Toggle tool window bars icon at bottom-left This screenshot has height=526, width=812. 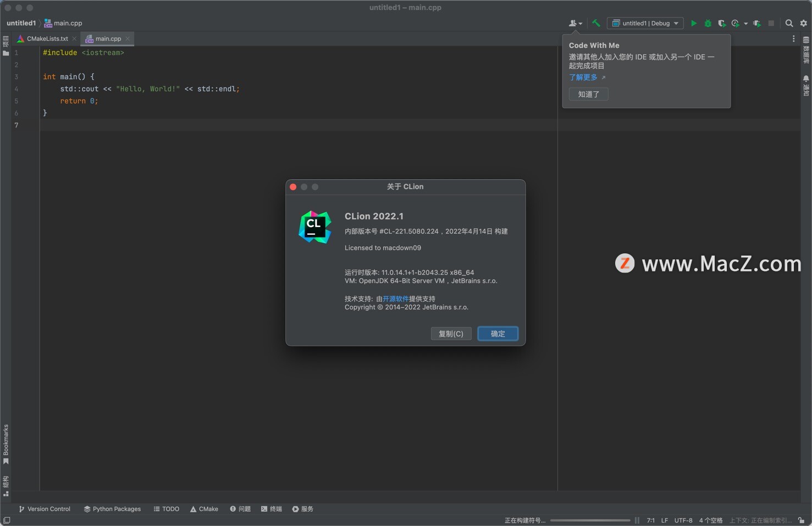tap(7, 520)
